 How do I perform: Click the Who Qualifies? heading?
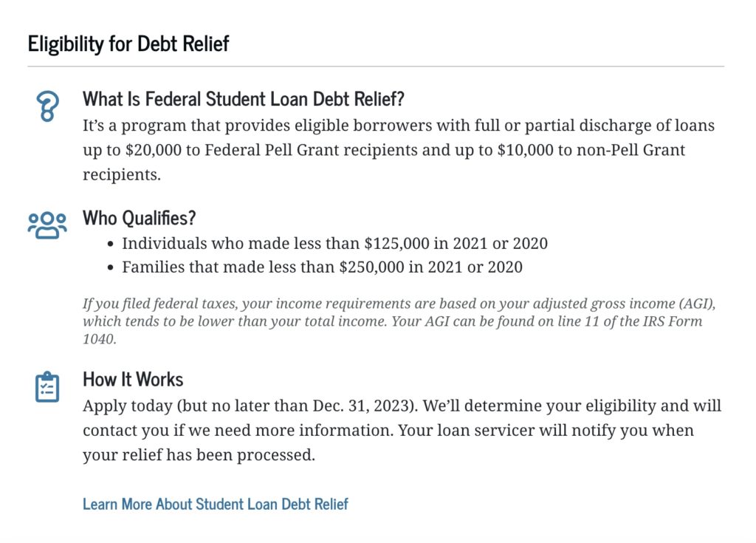click(x=139, y=218)
